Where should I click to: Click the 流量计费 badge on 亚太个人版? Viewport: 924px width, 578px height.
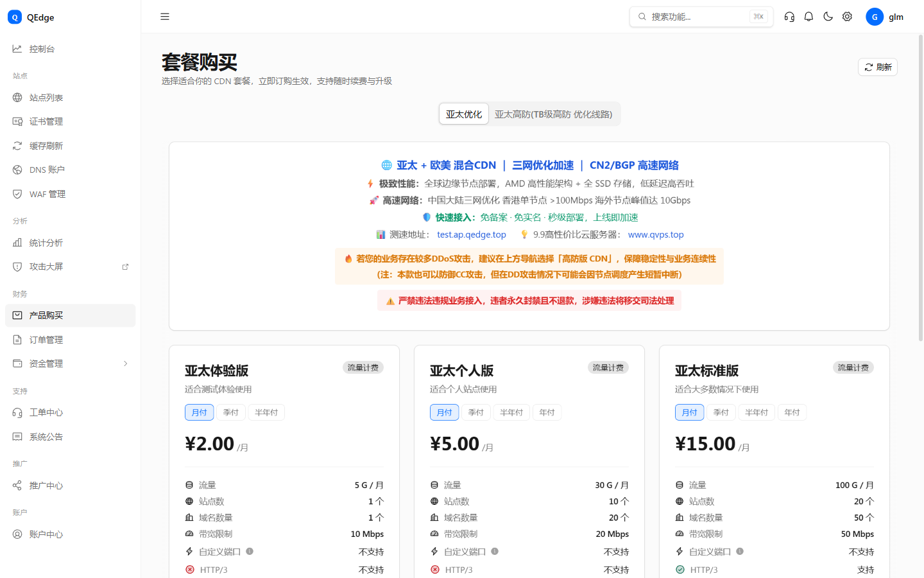(x=608, y=367)
